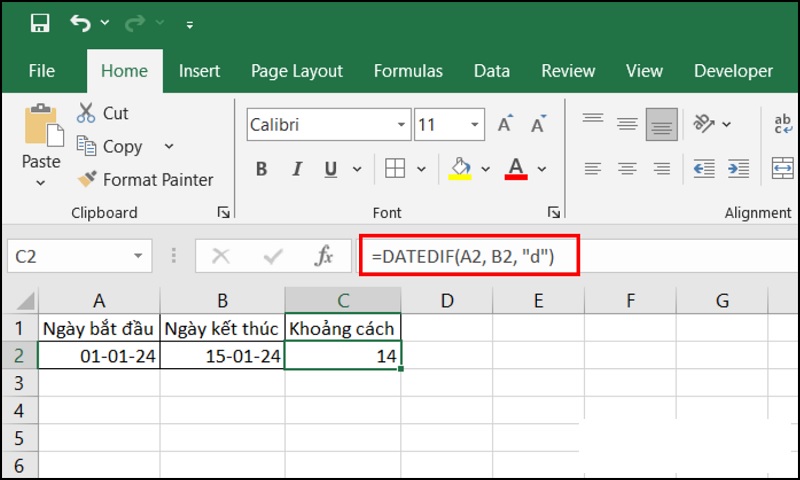
Task: Open the Page Layout tab
Action: click(x=296, y=71)
